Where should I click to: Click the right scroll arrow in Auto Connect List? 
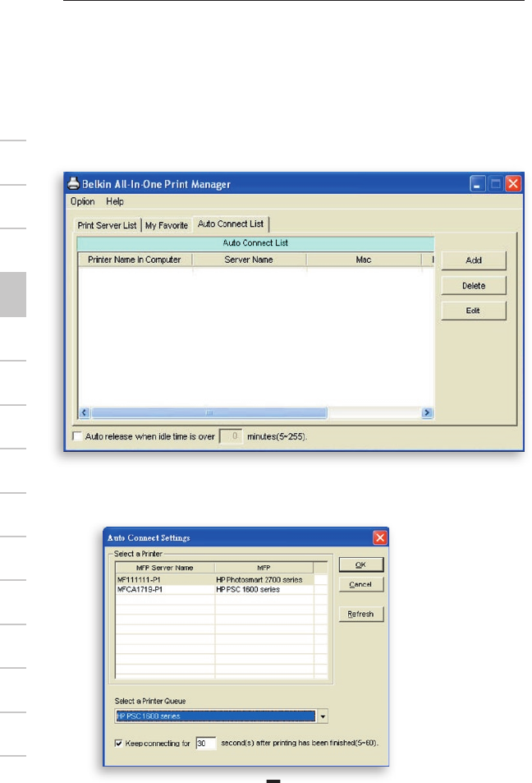(x=427, y=412)
